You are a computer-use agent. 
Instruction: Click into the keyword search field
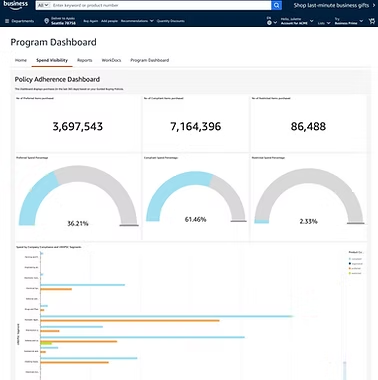161,5
